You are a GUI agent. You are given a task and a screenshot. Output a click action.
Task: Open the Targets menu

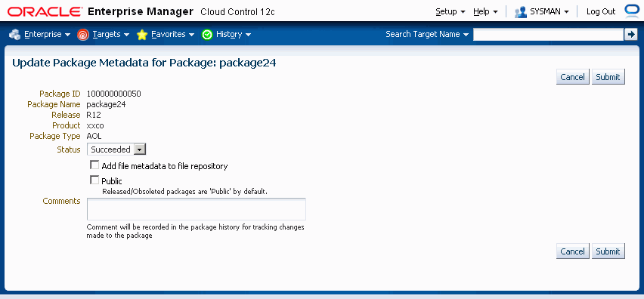pyautogui.click(x=111, y=35)
